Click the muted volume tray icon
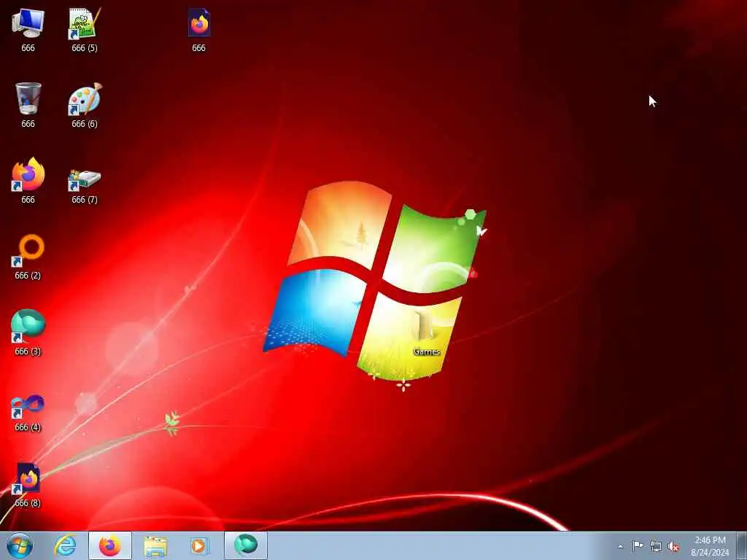The width and height of the screenshot is (747, 560). (x=673, y=546)
